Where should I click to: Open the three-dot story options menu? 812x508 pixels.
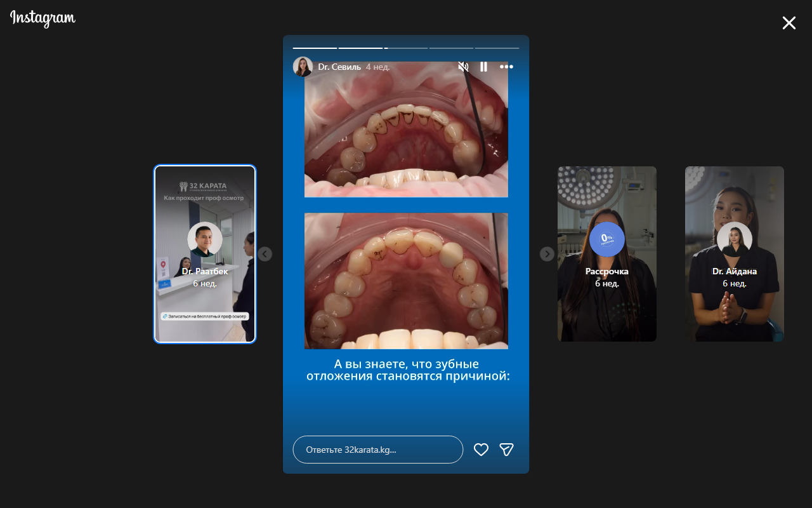(x=506, y=67)
